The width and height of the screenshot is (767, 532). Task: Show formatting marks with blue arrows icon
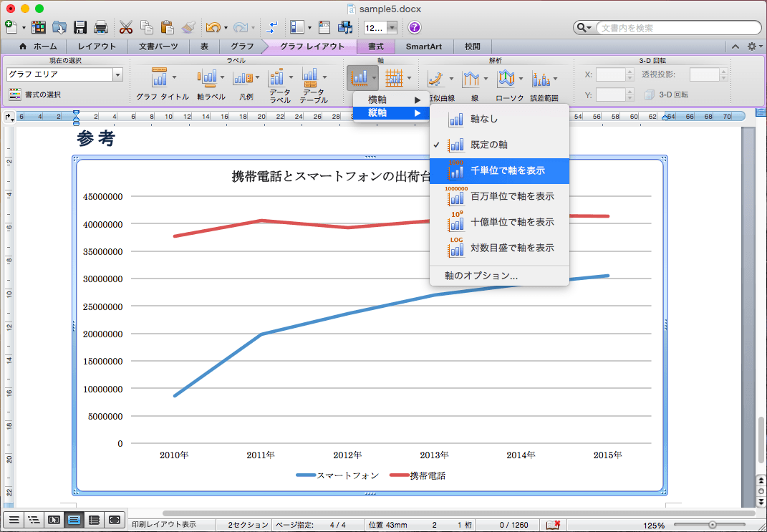click(x=272, y=27)
